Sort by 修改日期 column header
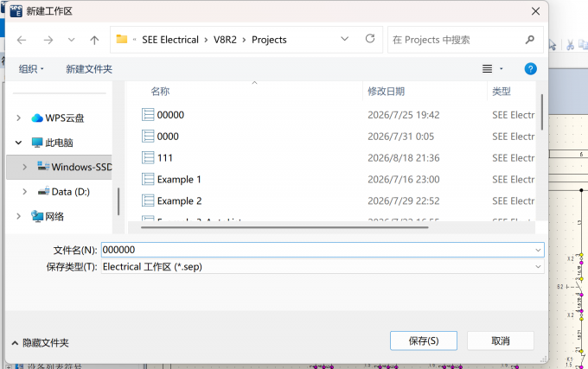 coord(387,92)
